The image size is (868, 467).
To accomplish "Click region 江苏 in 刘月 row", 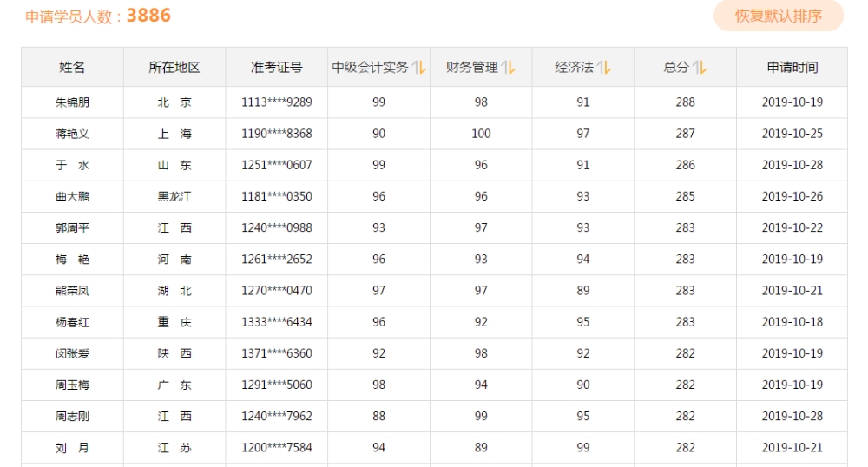I will tap(174, 448).
